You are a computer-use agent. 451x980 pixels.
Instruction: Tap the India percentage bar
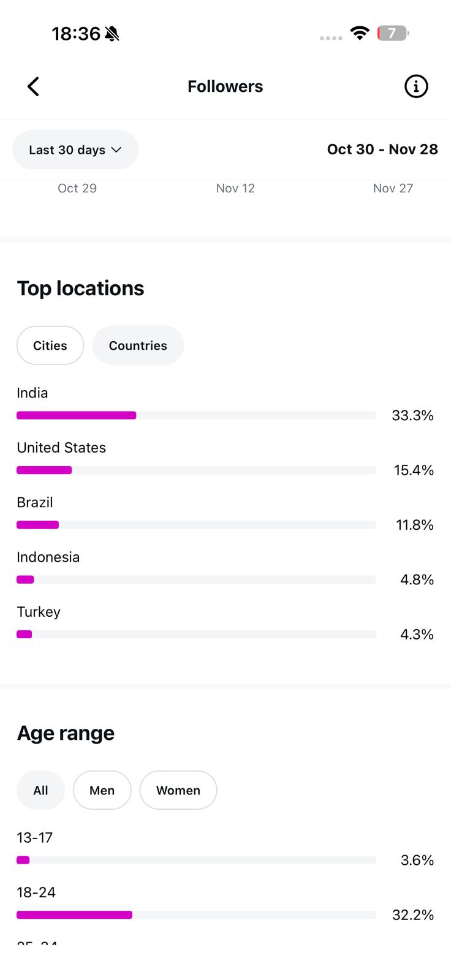(x=196, y=415)
